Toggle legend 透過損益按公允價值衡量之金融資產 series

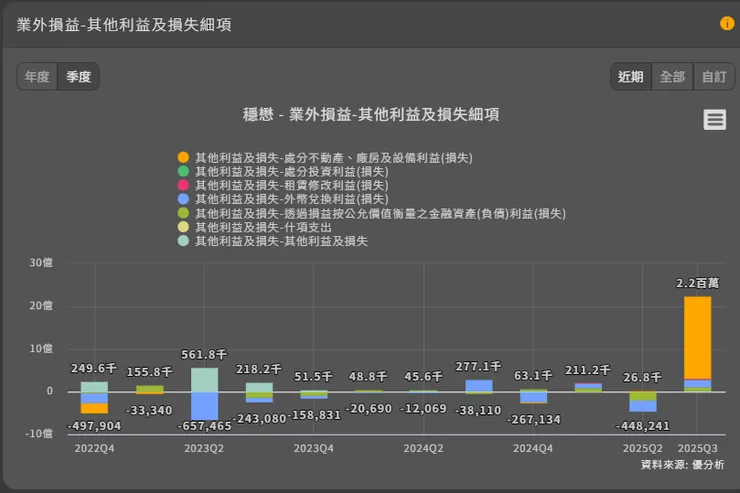[372, 213]
